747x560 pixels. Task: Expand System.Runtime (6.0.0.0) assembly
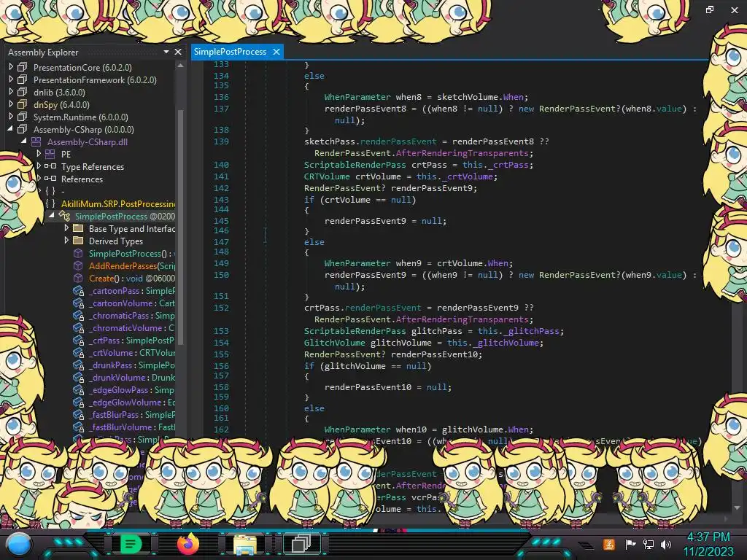pos(11,116)
